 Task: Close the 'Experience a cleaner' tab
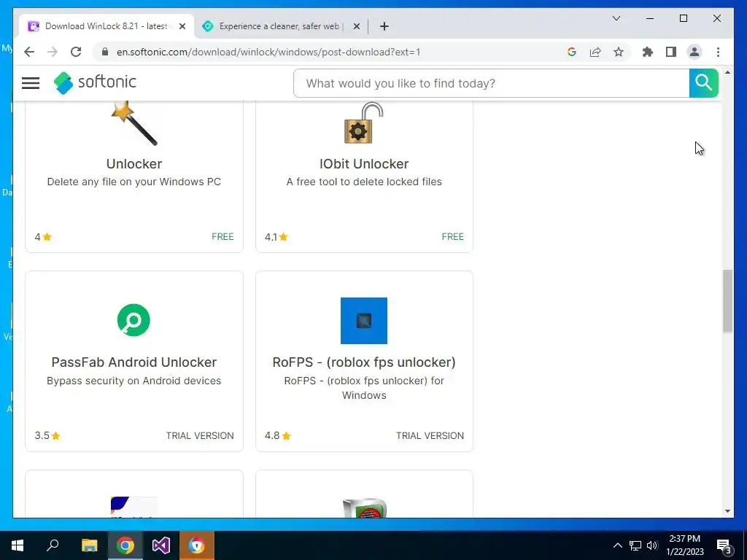point(356,26)
